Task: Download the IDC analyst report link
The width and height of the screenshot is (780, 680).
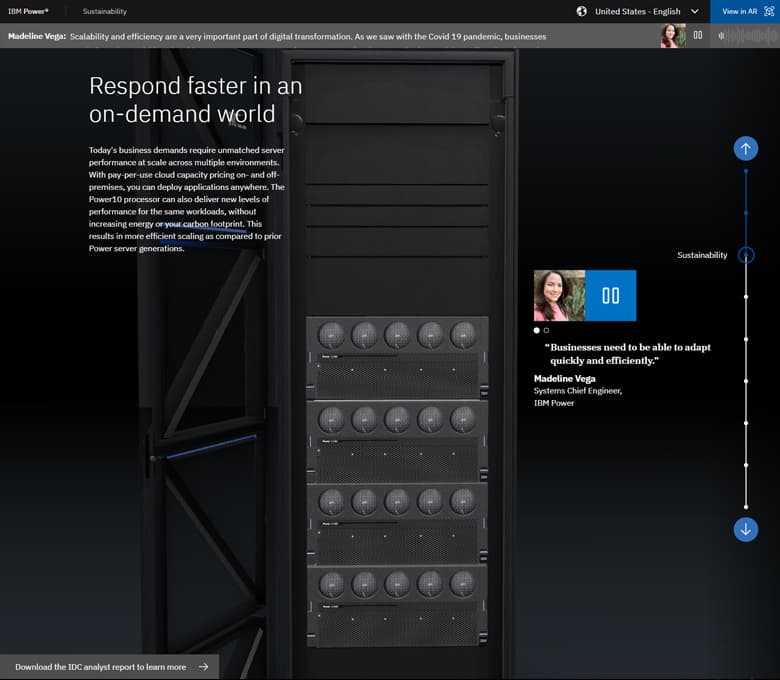Action: click(x=100, y=667)
